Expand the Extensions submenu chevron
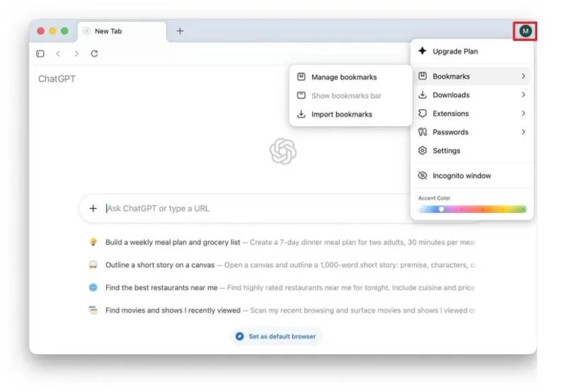The width and height of the screenshot is (566, 392). pyautogui.click(x=523, y=113)
